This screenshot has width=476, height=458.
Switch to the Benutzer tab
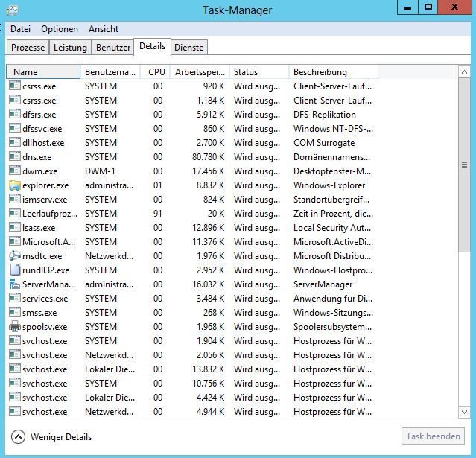coord(113,48)
